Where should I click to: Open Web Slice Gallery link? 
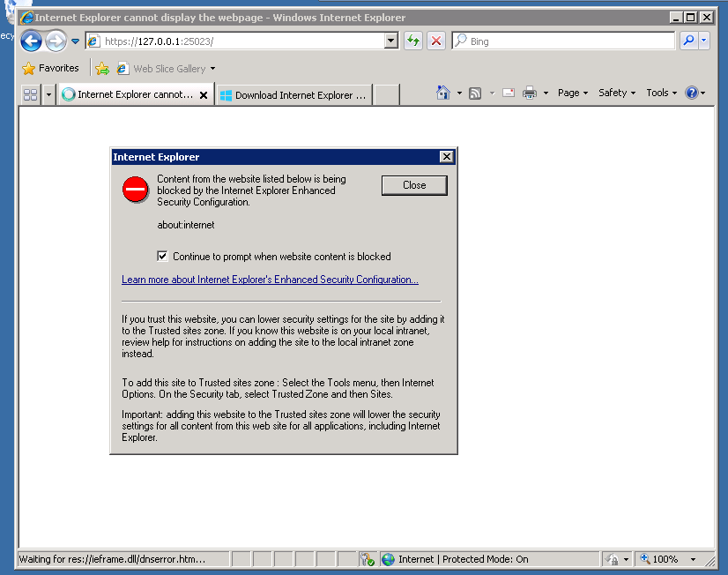click(x=161, y=69)
